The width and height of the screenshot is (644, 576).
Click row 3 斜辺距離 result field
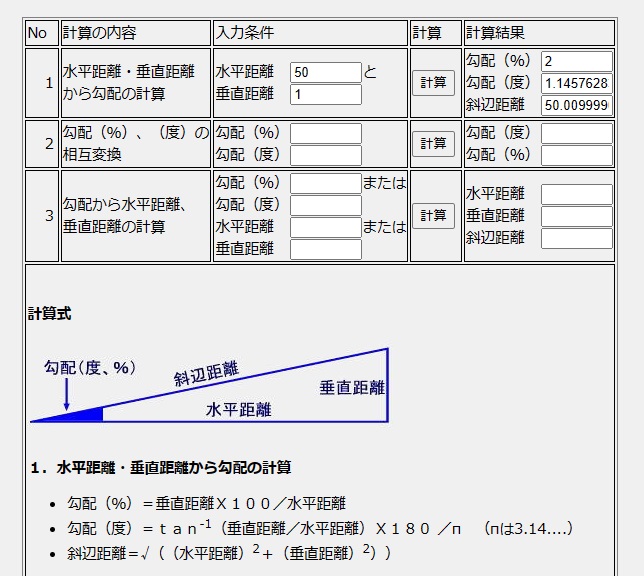coord(577,239)
